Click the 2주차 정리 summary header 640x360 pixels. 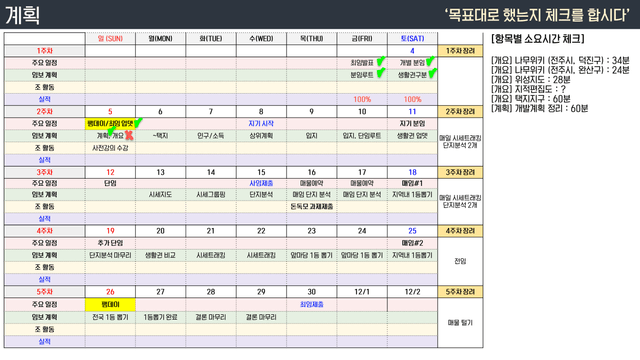pos(460,111)
